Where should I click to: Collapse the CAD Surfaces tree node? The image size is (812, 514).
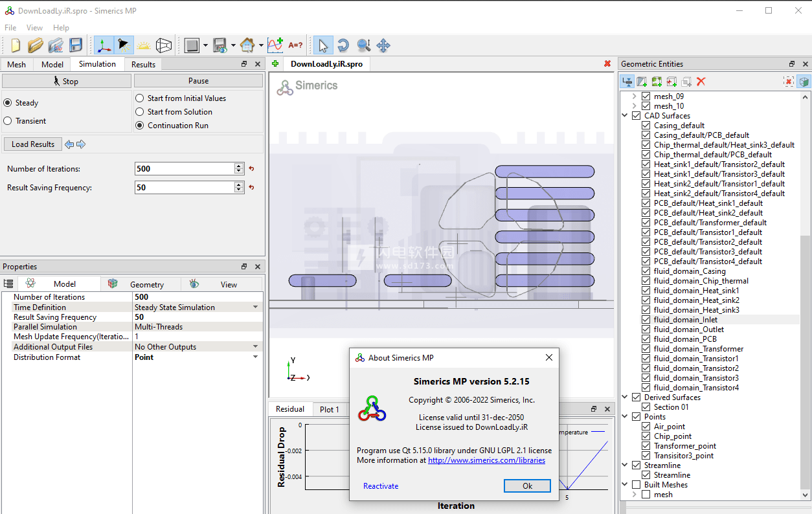click(x=626, y=116)
